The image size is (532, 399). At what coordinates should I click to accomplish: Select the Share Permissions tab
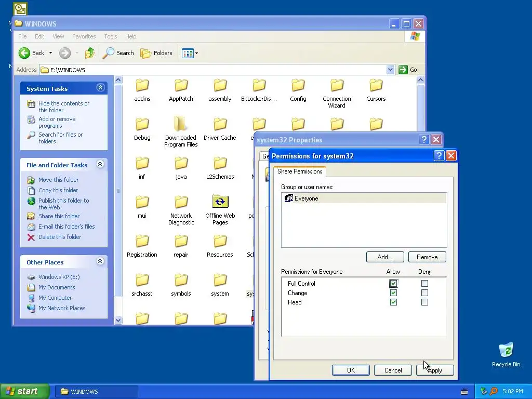coord(300,171)
